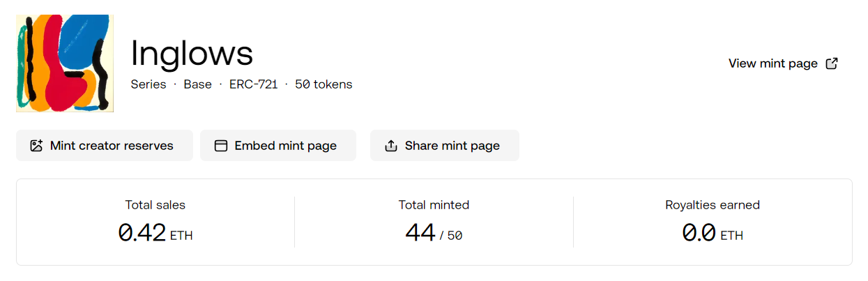Click the Embed mint page button label
868x281 pixels.
tap(286, 146)
